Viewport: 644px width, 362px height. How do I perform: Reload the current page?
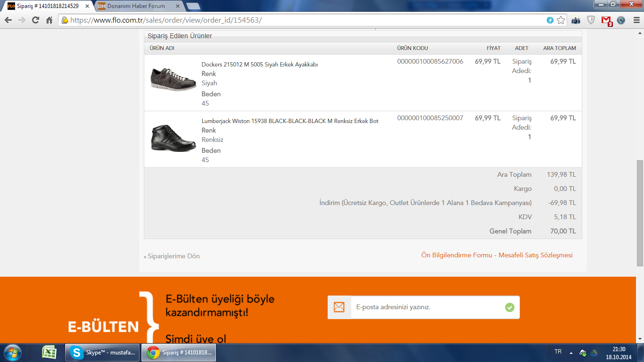click(x=35, y=20)
